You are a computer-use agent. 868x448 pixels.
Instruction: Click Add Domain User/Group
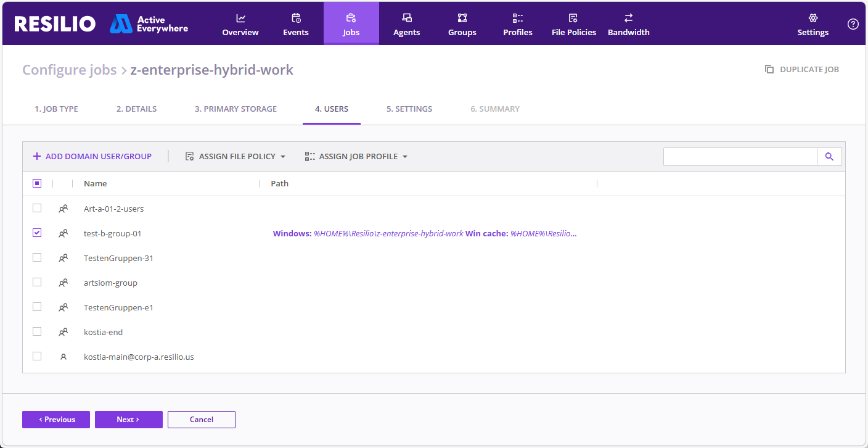pos(92,157)
